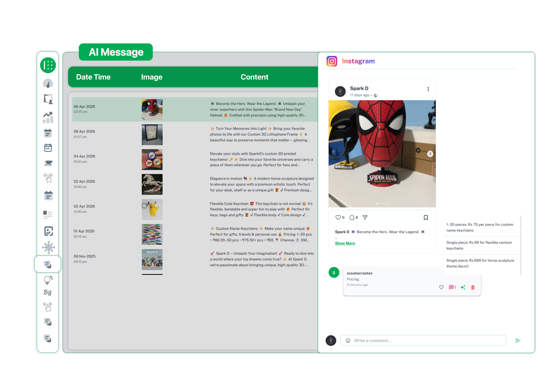Like the susanscreates pricing comment

pyautogui.click(x=441, y=287)
